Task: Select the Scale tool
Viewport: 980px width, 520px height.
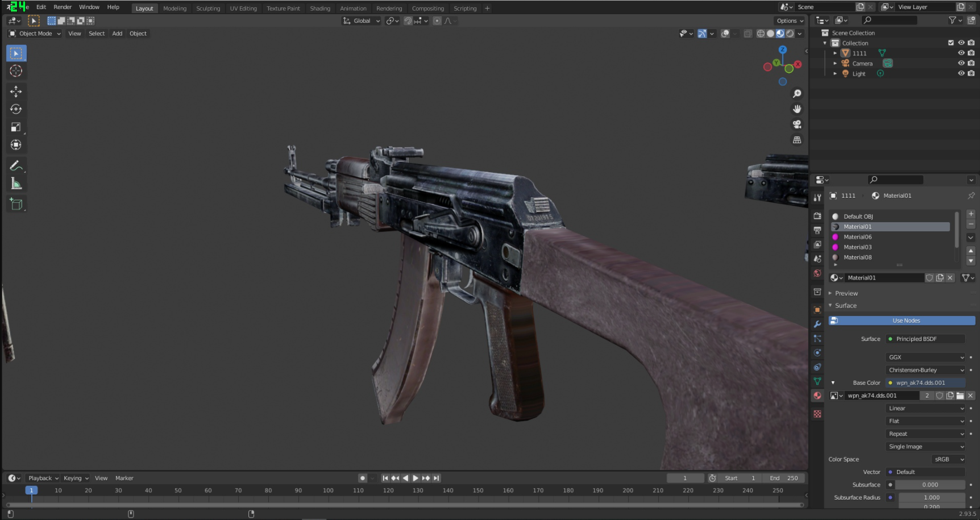Action: click(x=16, y=127)
